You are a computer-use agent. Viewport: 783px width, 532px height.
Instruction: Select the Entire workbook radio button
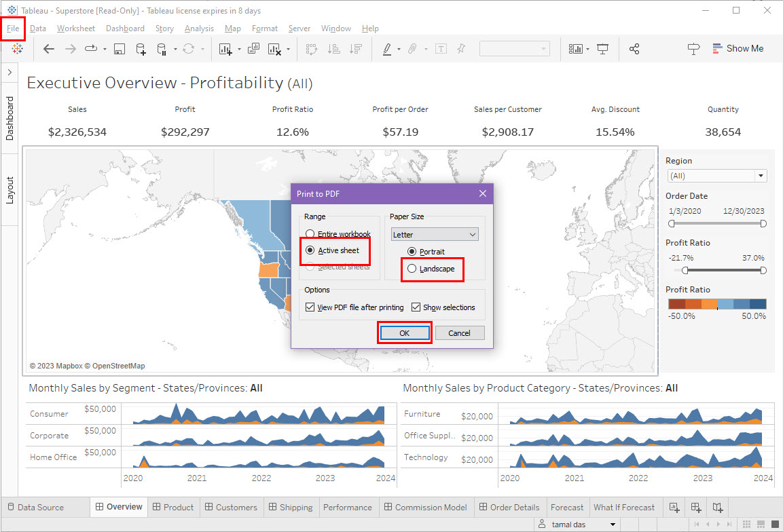(310, 233)
